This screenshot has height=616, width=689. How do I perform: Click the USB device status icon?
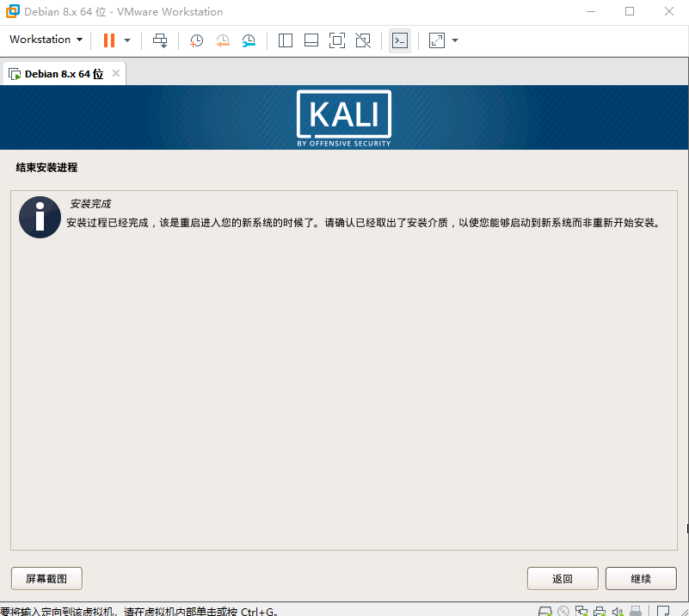click(x=636, y=611)
